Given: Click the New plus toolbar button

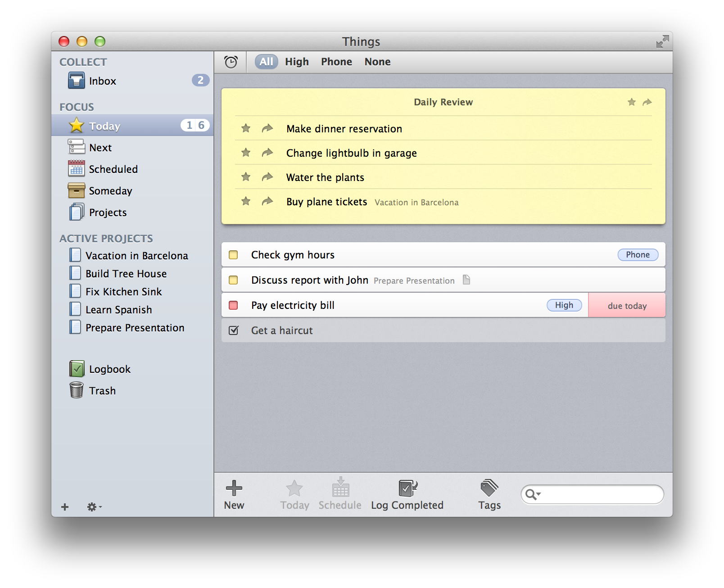Looking at the screenshot, I should [x=234, y=494].
